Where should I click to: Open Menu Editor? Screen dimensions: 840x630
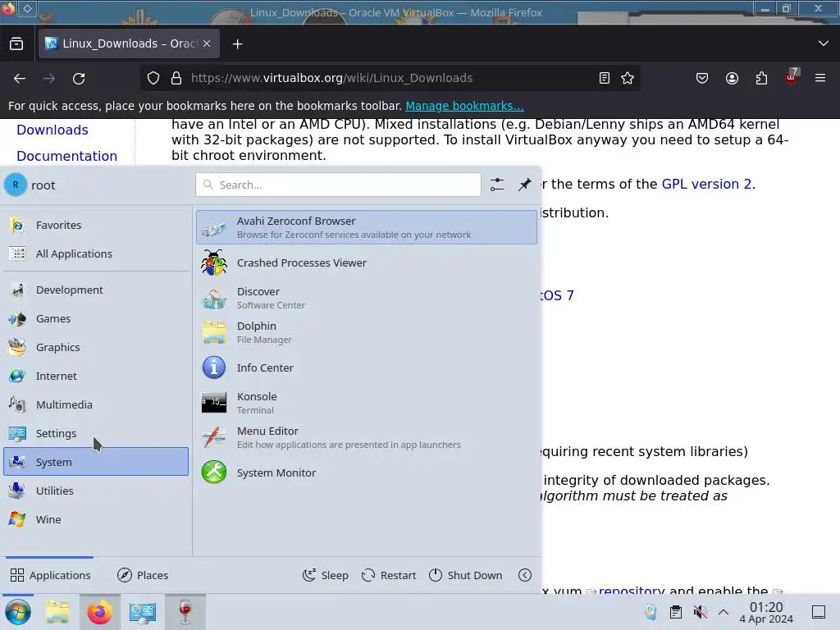(367, 437)
